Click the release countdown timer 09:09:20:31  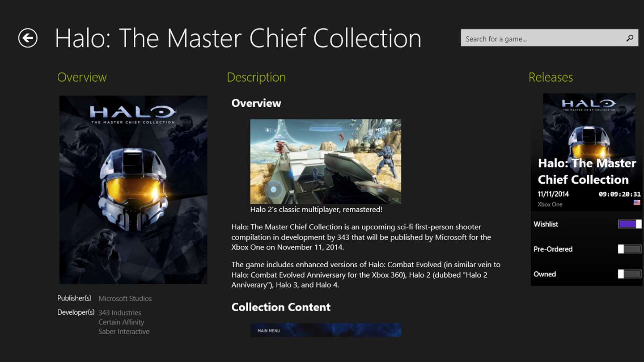click(619, 194)
